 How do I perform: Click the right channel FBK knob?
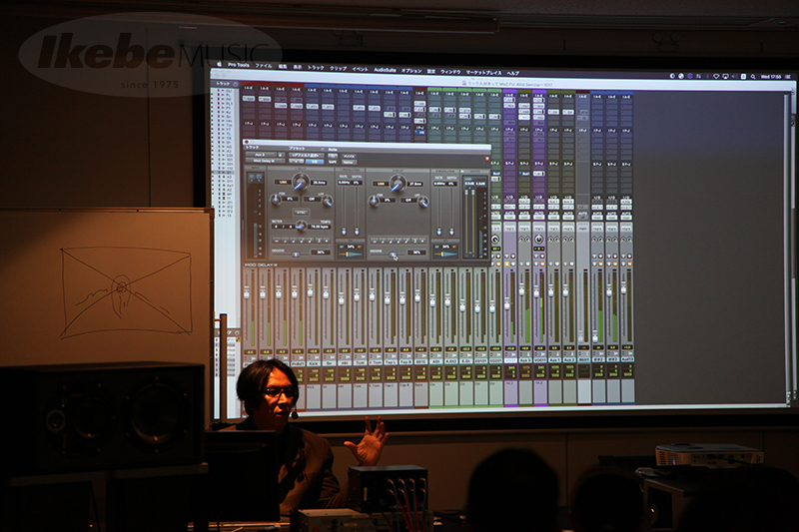373,201
